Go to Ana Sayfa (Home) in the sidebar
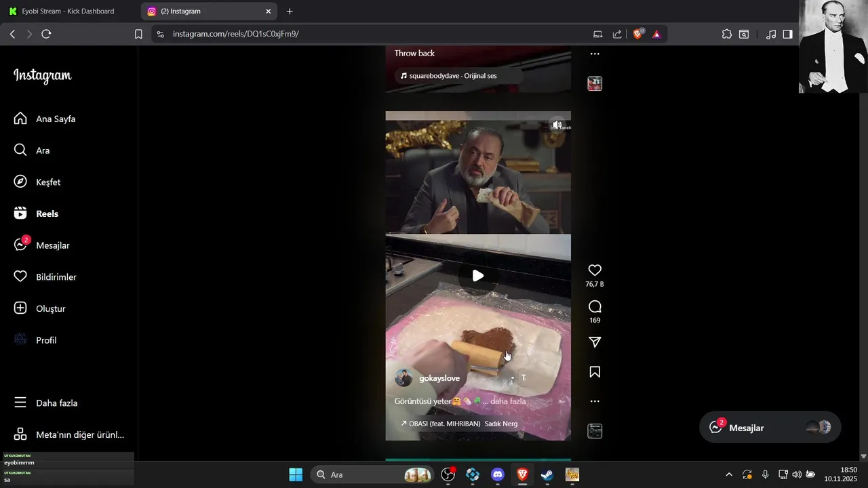Image resolution: width=868 pixels, height=488 pixels. coord(45,119)
